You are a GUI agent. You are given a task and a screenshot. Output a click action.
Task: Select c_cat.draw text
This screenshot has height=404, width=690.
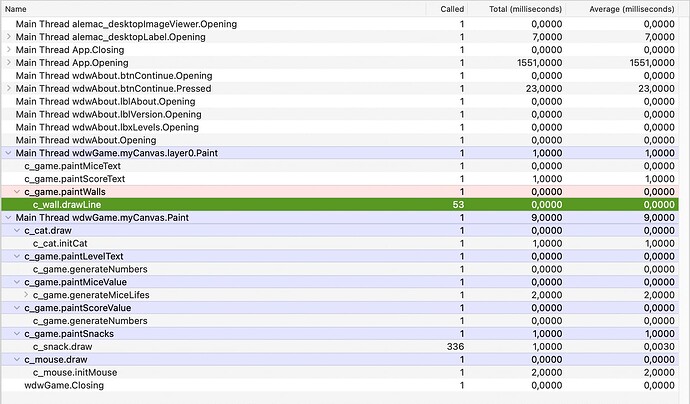pyautogui.click(x=48, y=231)
